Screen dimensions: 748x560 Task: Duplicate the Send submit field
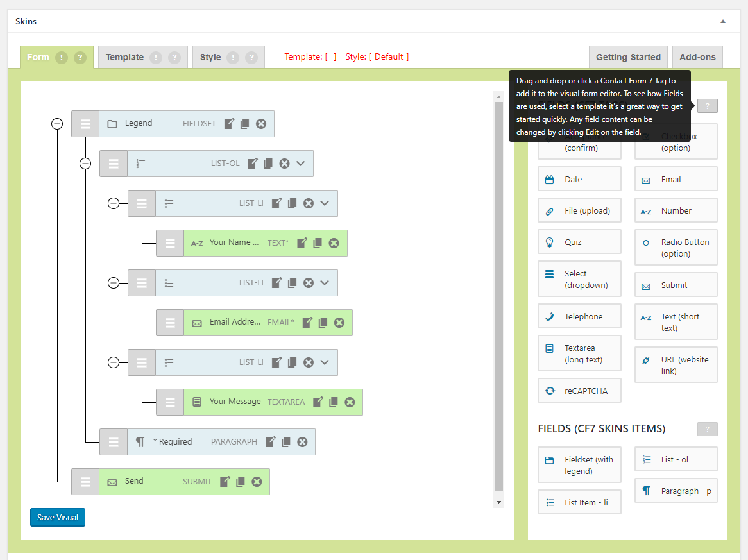[241, 482]
